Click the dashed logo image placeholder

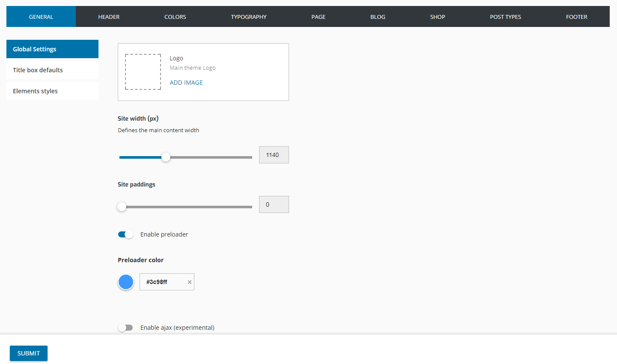click(143, 72)
